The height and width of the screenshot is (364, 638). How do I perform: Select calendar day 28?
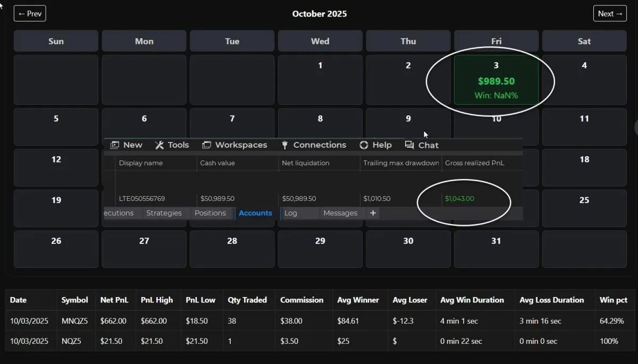click(x=232, y=249)
